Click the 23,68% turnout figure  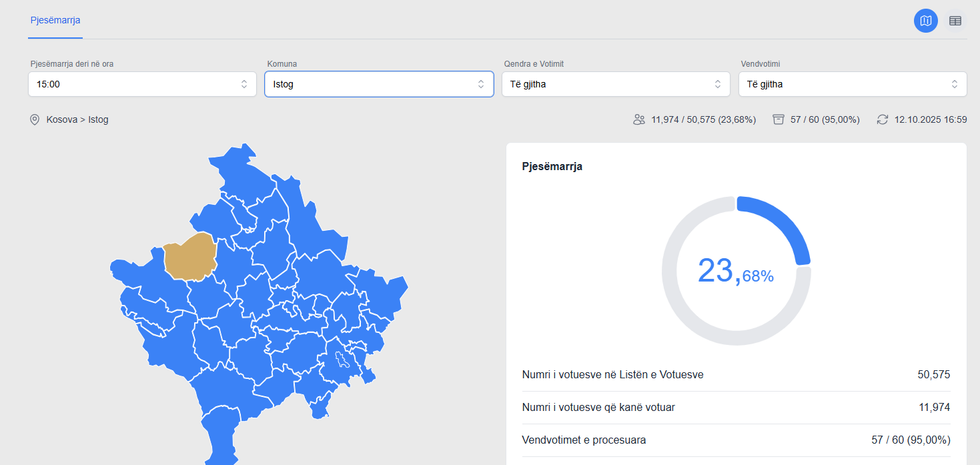736,271
